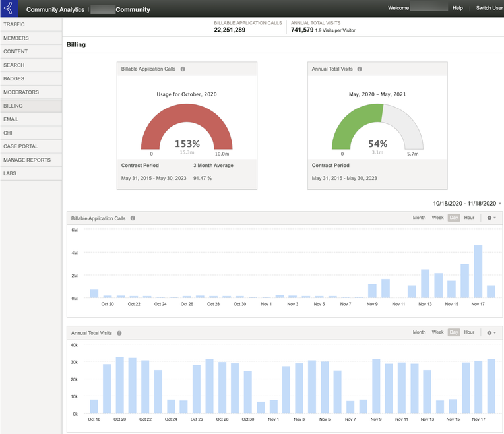Open Manage Reports
The width and height of the screenshot is (504, 434).
pyautogui.click(x=31, y=160)
